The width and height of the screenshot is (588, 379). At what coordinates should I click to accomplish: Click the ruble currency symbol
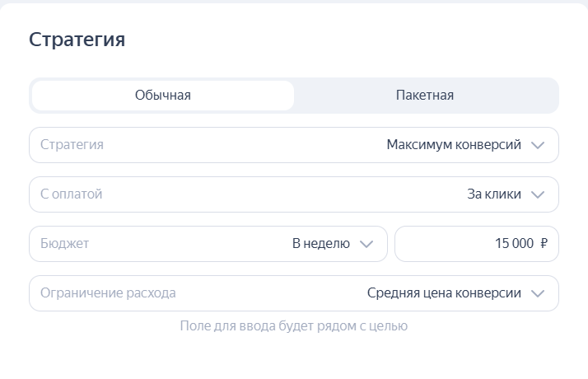(544, 244)
